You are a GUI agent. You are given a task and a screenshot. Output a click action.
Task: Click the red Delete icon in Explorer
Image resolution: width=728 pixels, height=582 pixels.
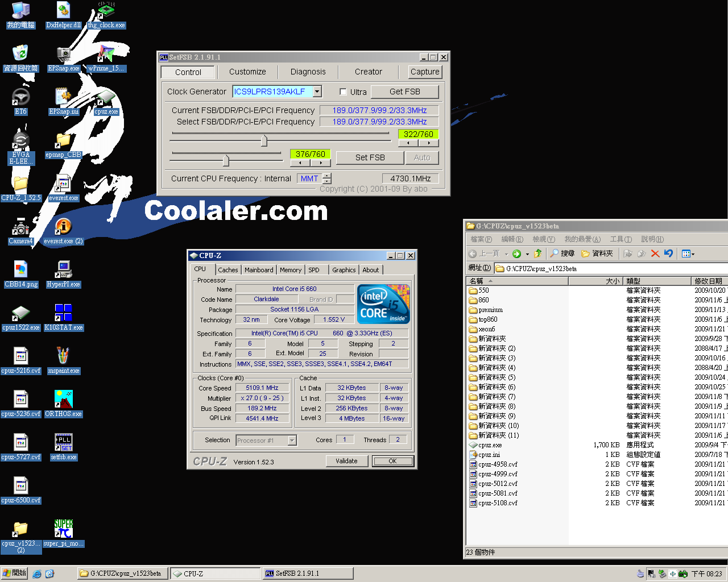(655, 253)
